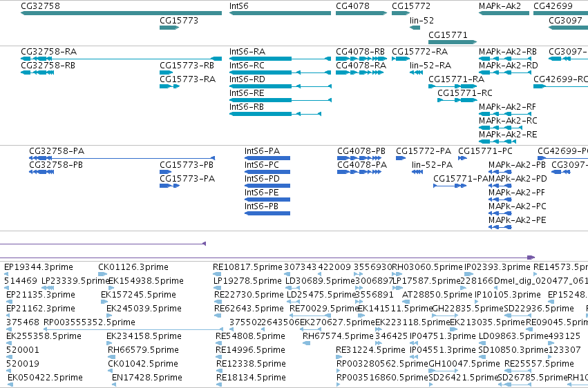Image resolution: width=588 pixels, height=388 pixels.
Task: Click transcript CG15773-RA
Action: pos(169,86)
